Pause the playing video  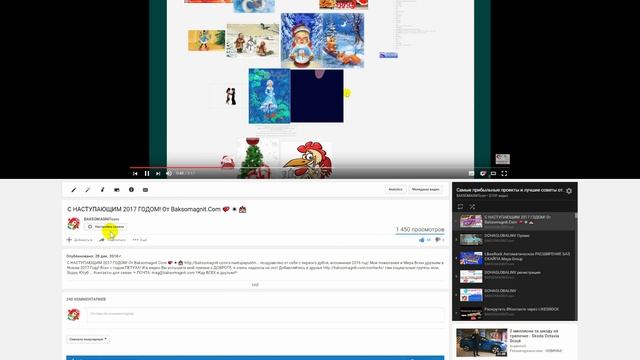point(147,173)
